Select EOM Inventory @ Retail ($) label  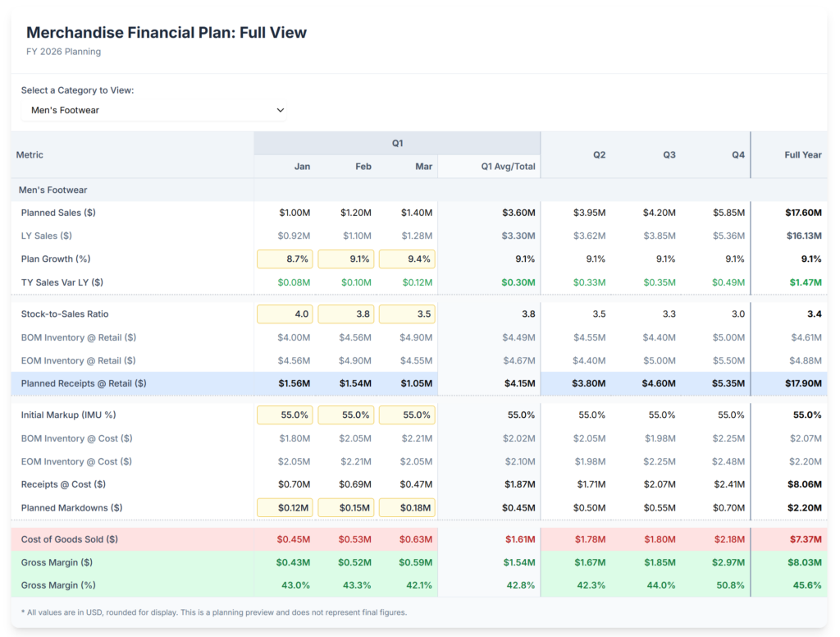click(78, 361)
